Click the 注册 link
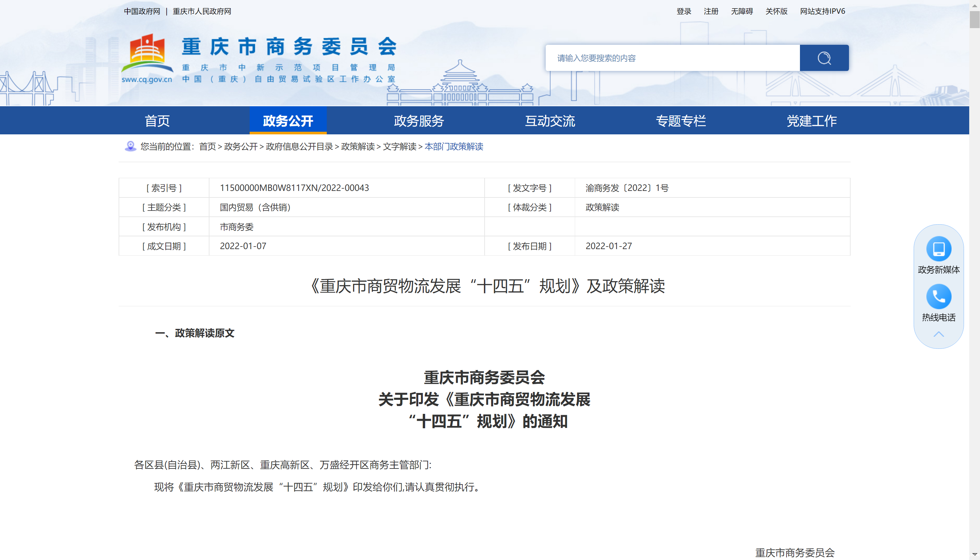The width and height of the screenshot is (980, 560). pos(711,11)
